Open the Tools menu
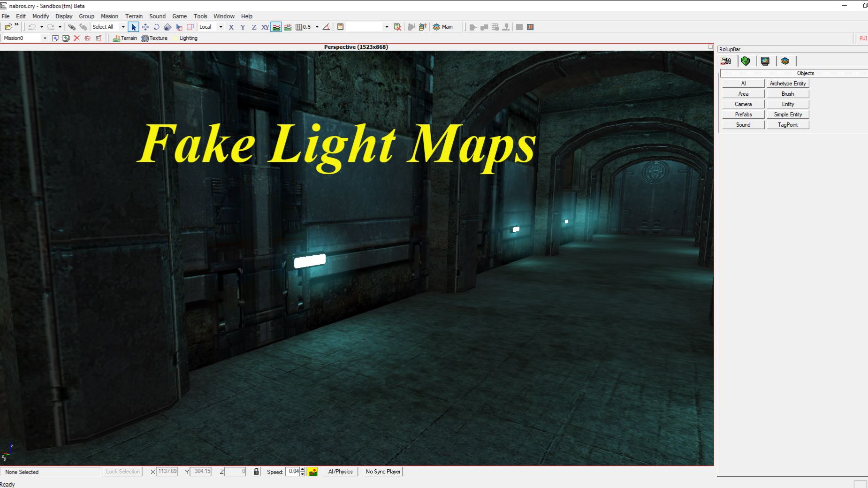The height and width of the screenshot is (488, 868). coord(200,16)
